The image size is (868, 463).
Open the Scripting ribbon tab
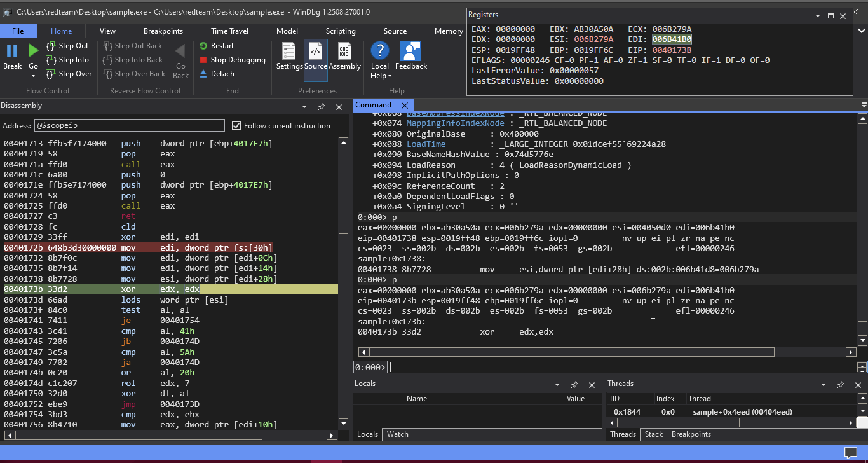(x=340, y=31)
